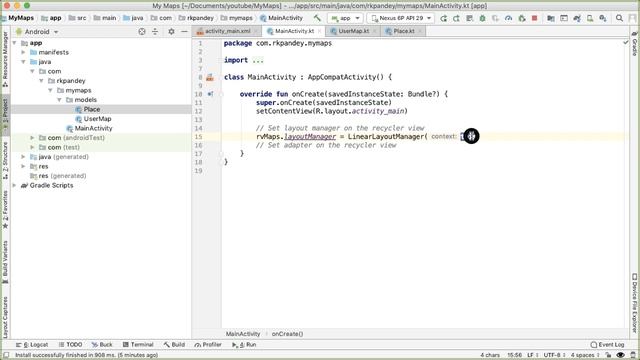Viewport: 640px width, 360px height.
Task: Click the override gutter icon on line 10
Action: coord(210,94)
